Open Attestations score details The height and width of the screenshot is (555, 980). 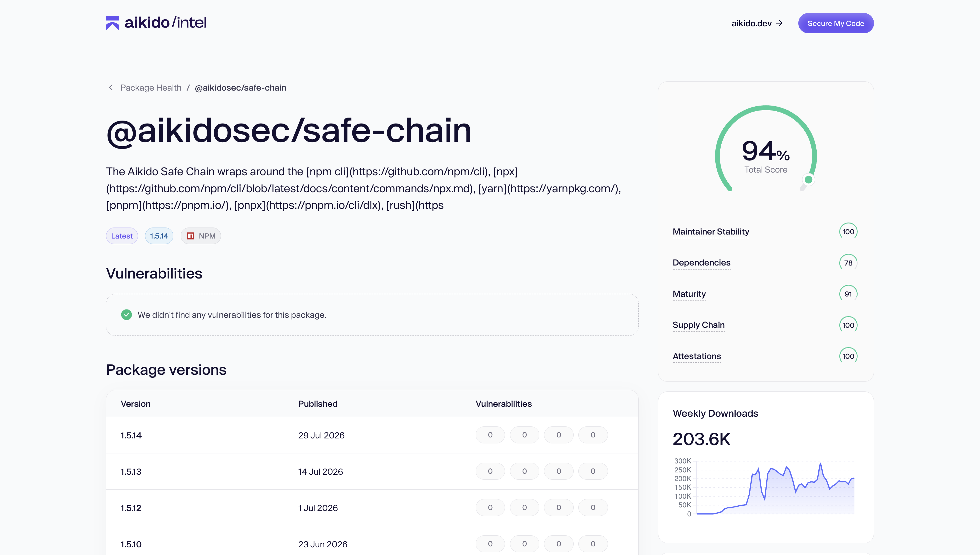click(x=697, y=356)
